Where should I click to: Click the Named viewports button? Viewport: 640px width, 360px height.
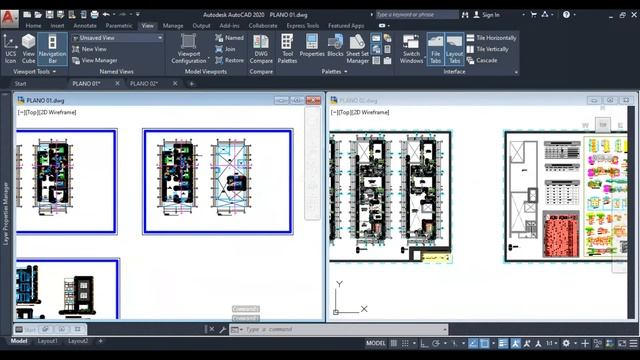(x=229, y=38)
